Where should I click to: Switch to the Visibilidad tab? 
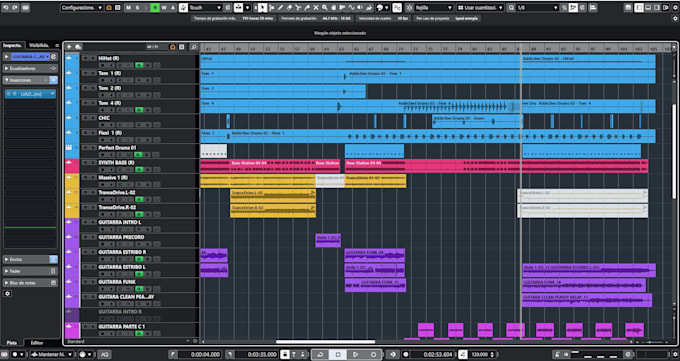(x=39, y=45)
